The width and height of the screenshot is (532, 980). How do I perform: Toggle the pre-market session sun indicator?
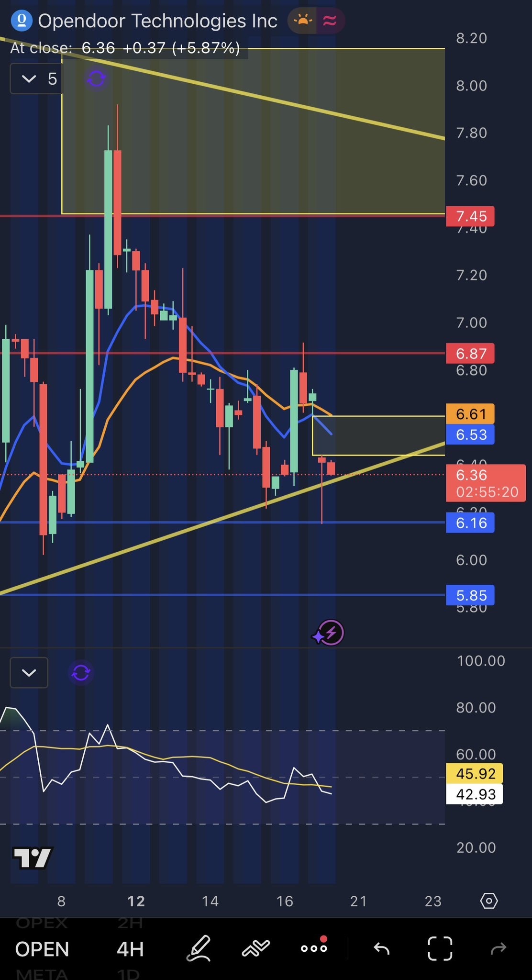[302, 21]
